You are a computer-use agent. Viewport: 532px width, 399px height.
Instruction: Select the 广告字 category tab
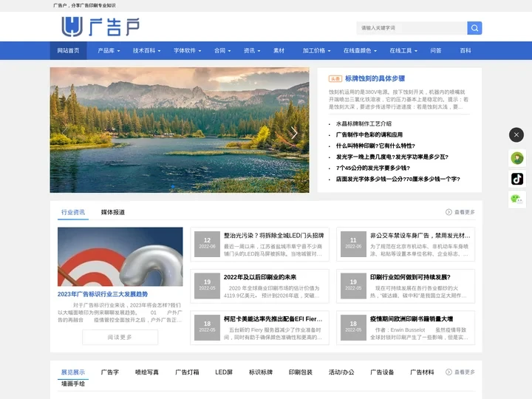[x=110, y=372]
